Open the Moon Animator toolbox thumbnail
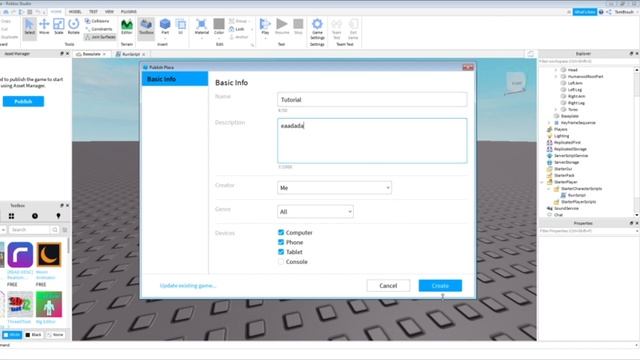 pyautogui.click(x=49, y=255)
